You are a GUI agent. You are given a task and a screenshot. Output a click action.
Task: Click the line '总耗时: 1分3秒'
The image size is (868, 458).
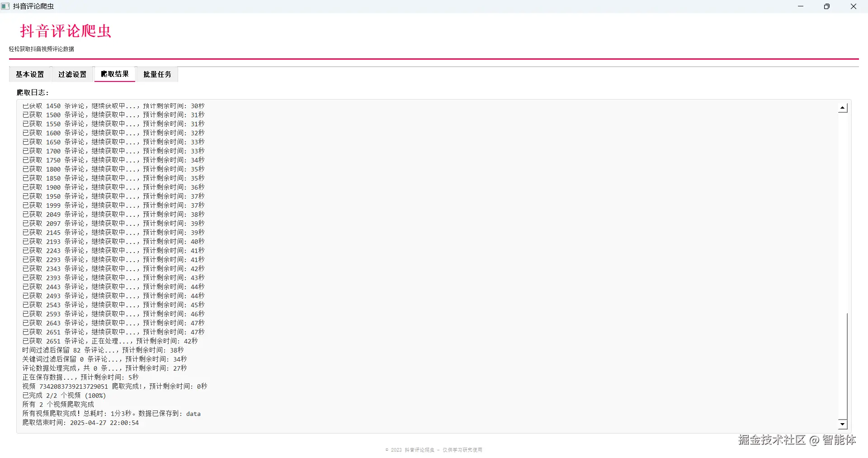pyautogui.click(x=111, y=414)
